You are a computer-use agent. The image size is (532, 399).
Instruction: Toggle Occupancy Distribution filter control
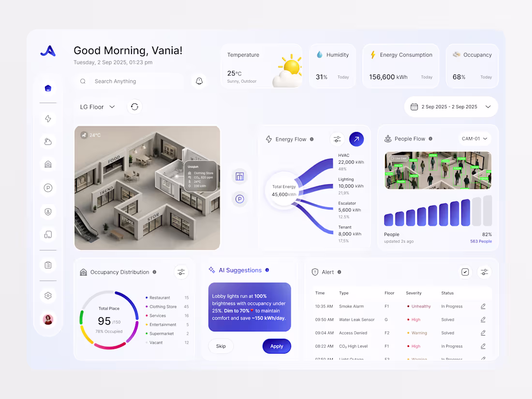point(181,272)
